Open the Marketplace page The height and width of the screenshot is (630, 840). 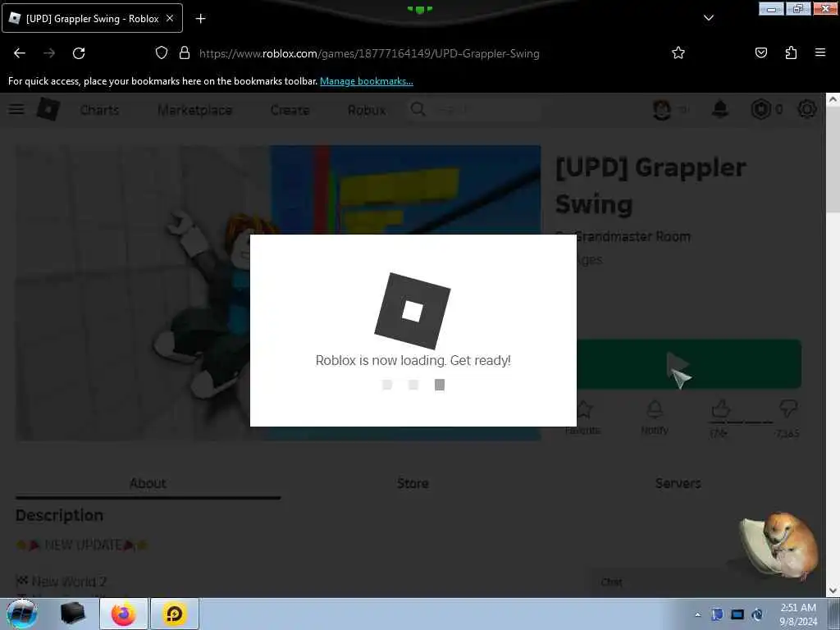pyautogui.click(x=195, y=110)
